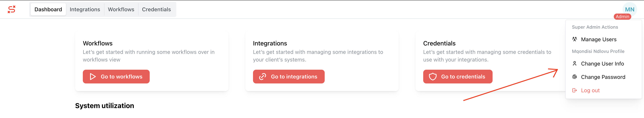The image size is (644, 118).
Task: Click the Change User Info person icon
Action: tap(574, 64)
